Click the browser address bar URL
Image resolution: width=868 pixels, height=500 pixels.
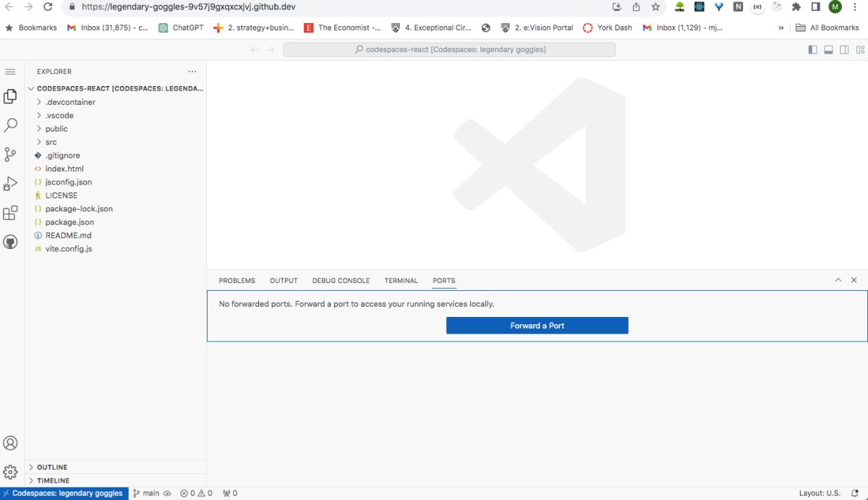[188, 7]
